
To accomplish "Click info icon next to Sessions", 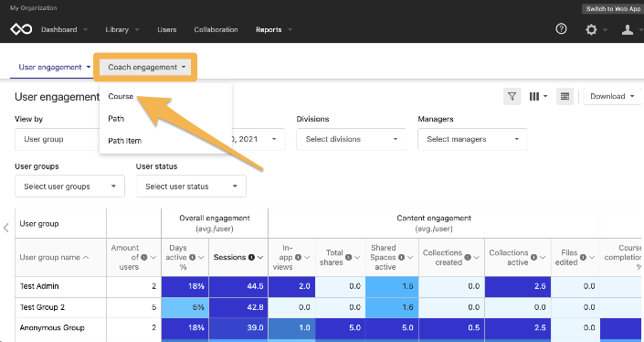I will click(250, 257).
